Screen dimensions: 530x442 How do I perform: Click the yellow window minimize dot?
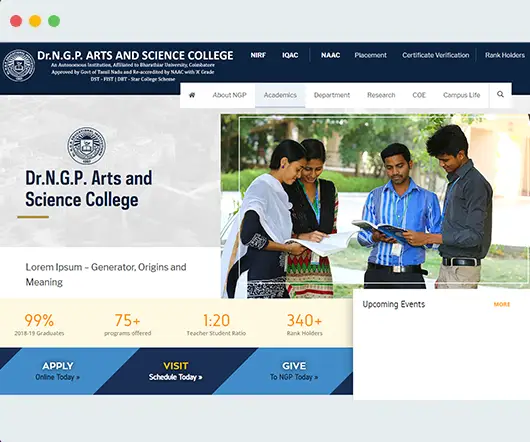[x=35, y=21]
